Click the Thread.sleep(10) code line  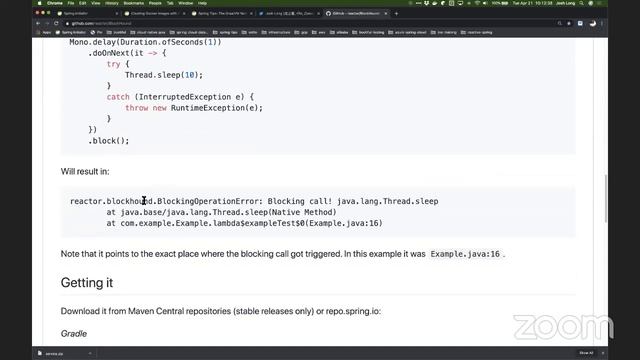164,75
